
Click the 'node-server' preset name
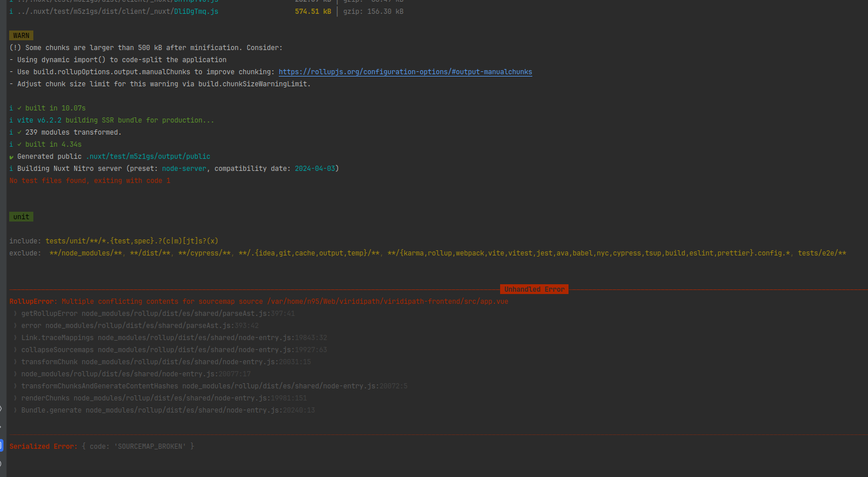click(x=184, y=169)
